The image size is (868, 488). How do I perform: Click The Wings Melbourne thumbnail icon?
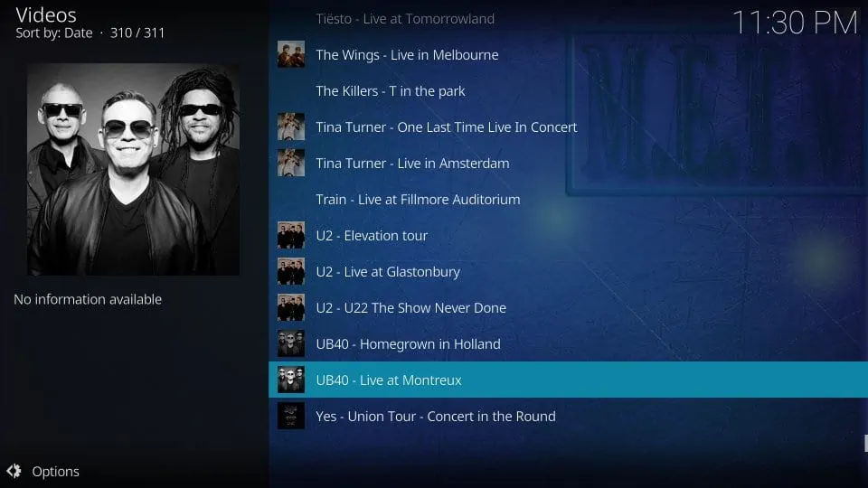(x=290, y=54)
